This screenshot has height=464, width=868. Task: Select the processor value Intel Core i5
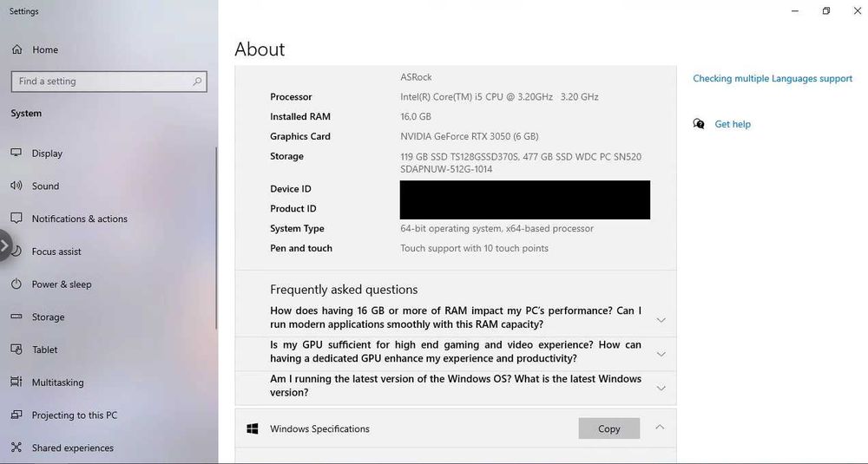tap(499, 97)
